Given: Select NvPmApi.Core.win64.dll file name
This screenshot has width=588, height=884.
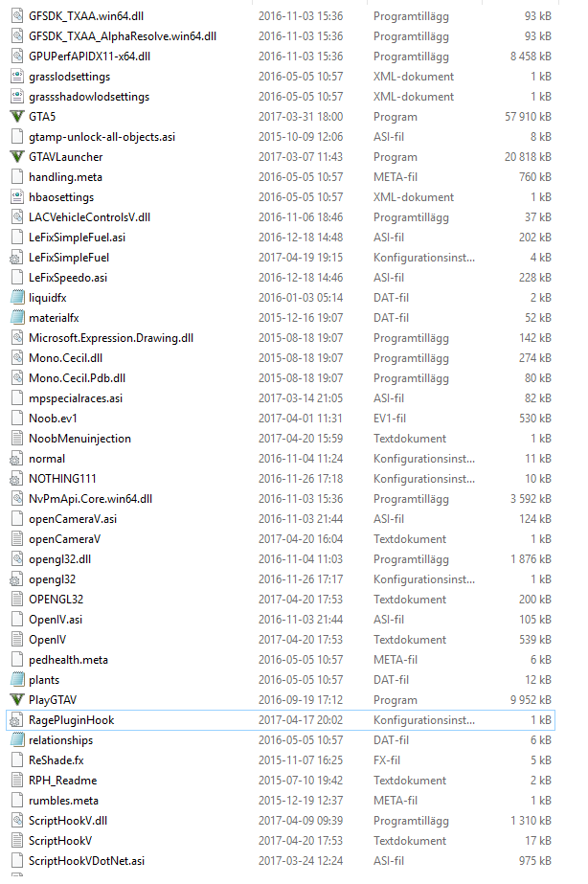Looking at the screenshot, I should (x=90, y=498).
